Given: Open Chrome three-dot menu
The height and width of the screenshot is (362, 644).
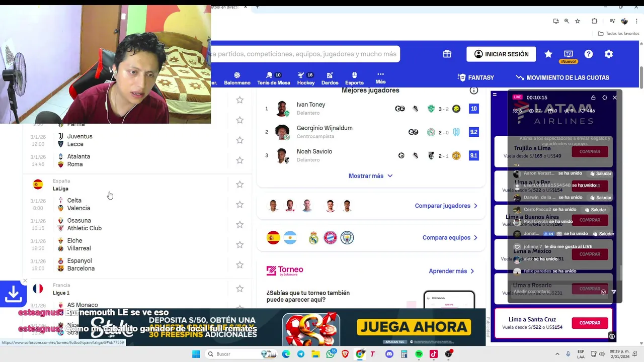Looking at the screenshot, I should coord(635,21).
